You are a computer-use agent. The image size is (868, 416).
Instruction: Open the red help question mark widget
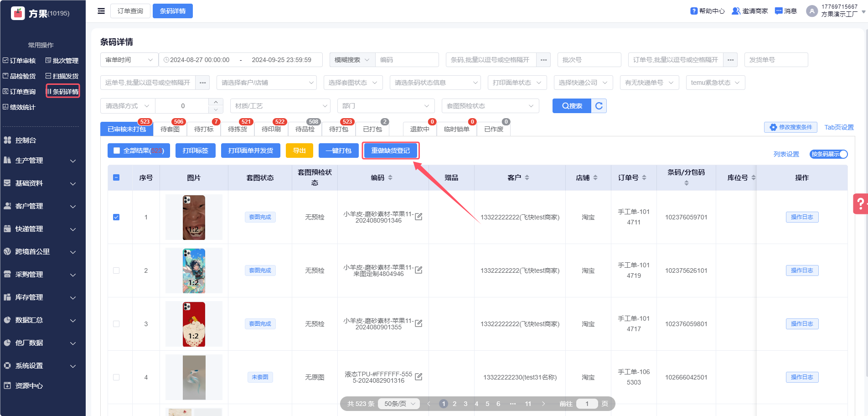[x=860, y=204]
